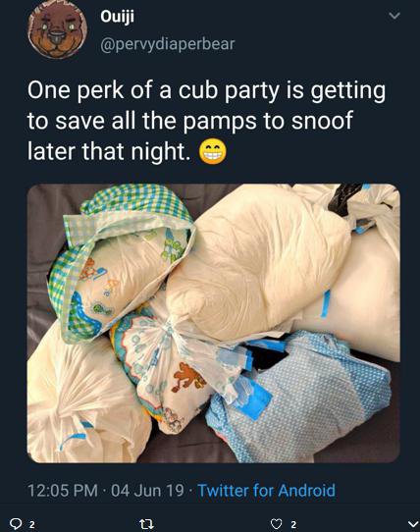Select the tweet line 'later that night.'

108,151
